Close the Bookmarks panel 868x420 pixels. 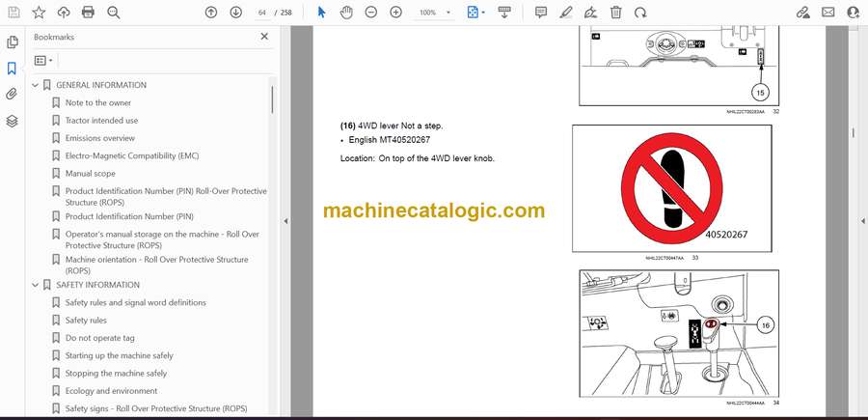click(264, 37)
